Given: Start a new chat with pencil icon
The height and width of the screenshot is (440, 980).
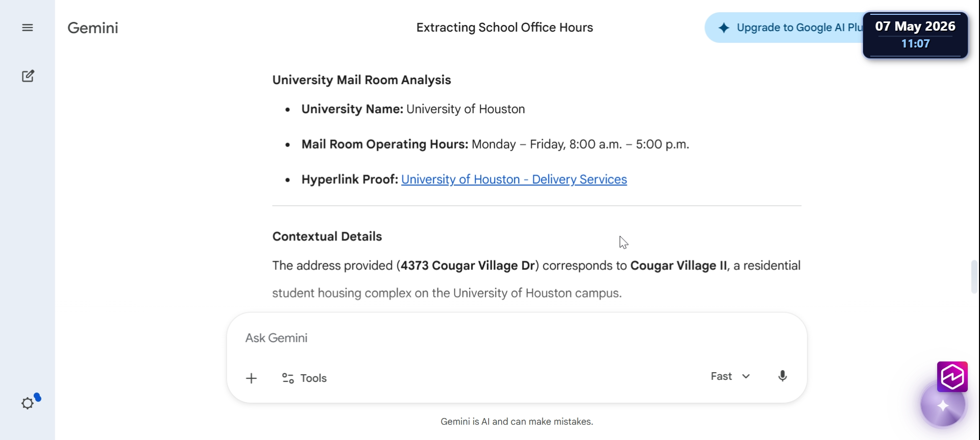Looking at the screenshot, I should pos(28,76).
